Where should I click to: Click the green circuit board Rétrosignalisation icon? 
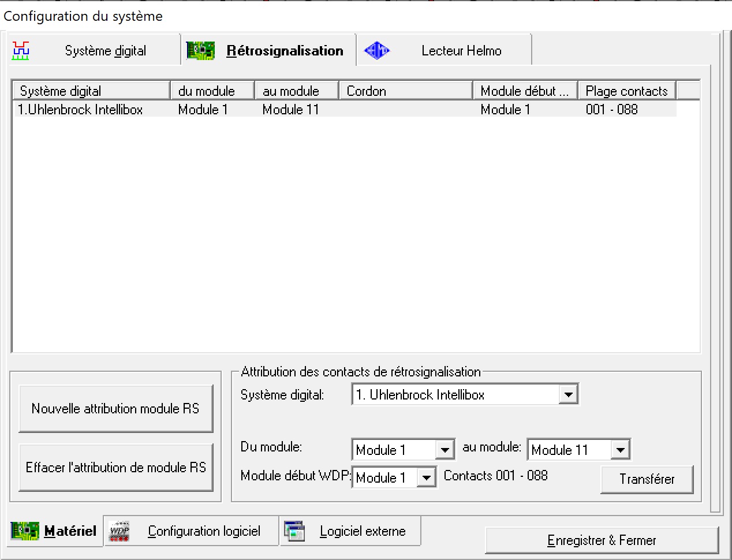coord(200,51)
